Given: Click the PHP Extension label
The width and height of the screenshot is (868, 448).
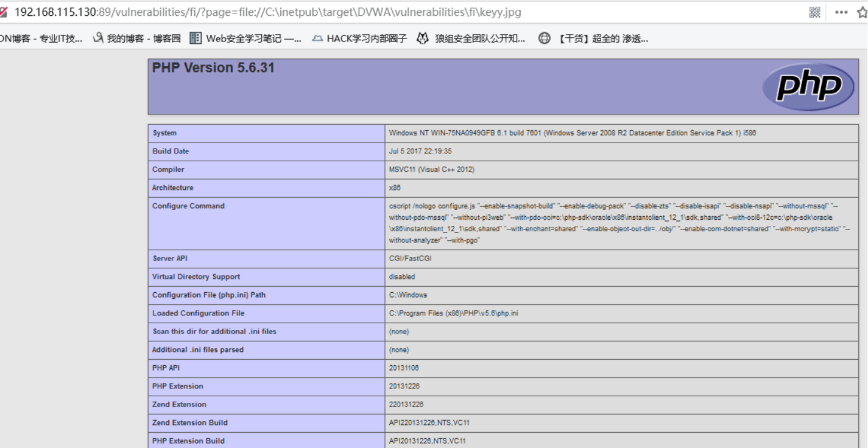Looking at the screenshot, I should tap(178, 386).
